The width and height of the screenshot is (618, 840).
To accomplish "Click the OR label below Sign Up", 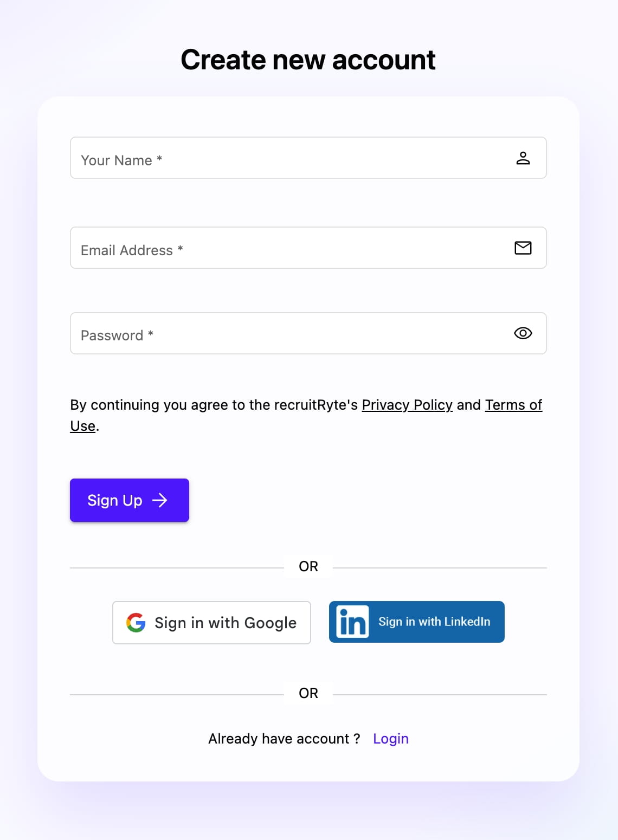I will click(x=308, y=566).
